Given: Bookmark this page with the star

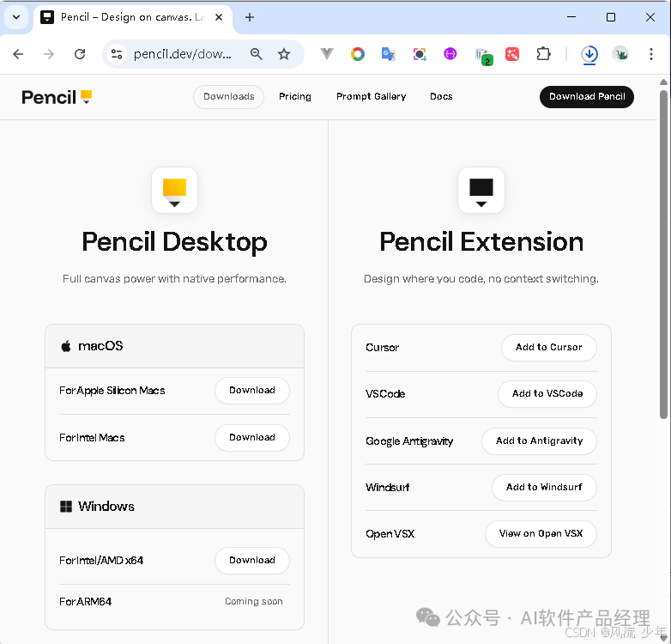Looking at the screenshot, I should click(284, 54).
